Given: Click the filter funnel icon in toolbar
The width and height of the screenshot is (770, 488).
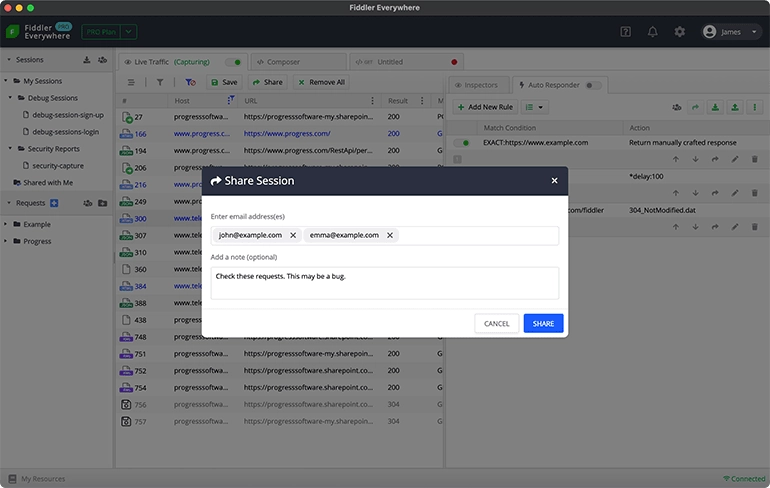Looking at the screenshot, I should pyautogui.click(x=160, y=82).
